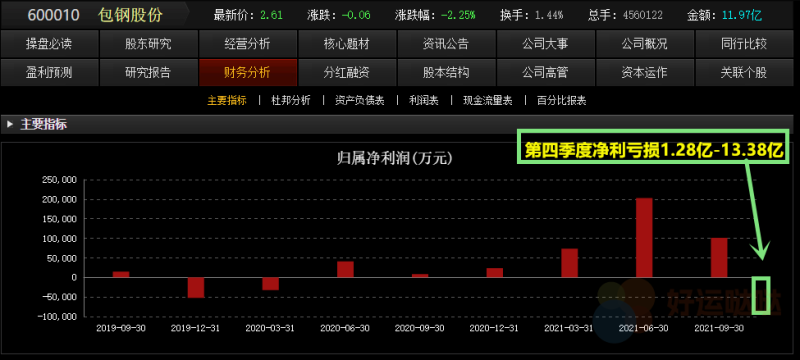Screen dimensions: 800x360
Task: Open the 资本运作 tab
Action: tap(644, 72)
